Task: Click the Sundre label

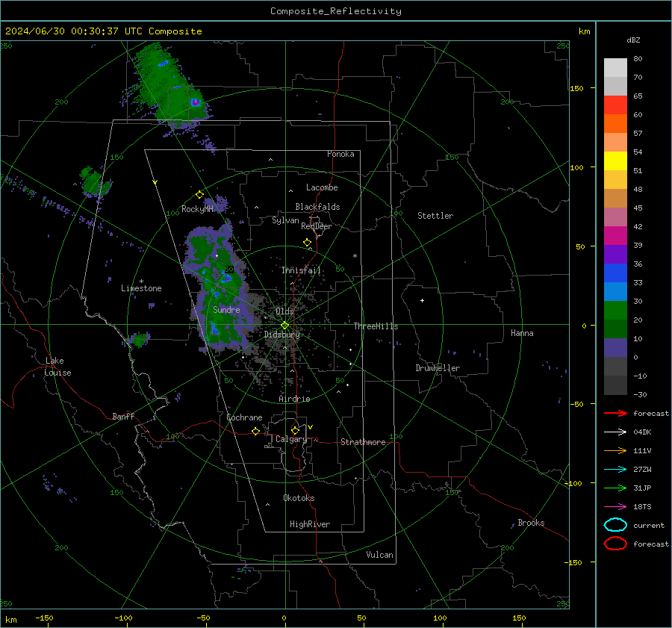Action: pyautogui.click(x=226, y=310)
